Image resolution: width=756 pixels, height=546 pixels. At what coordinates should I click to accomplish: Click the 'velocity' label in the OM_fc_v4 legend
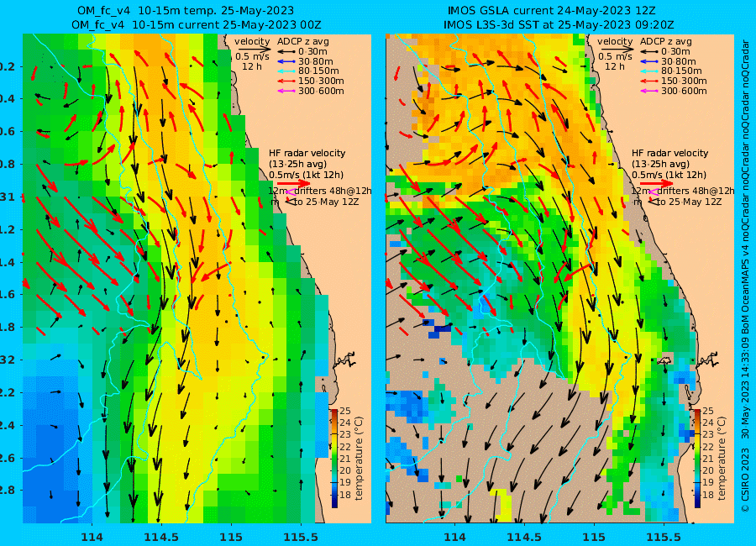coord(252,41)
